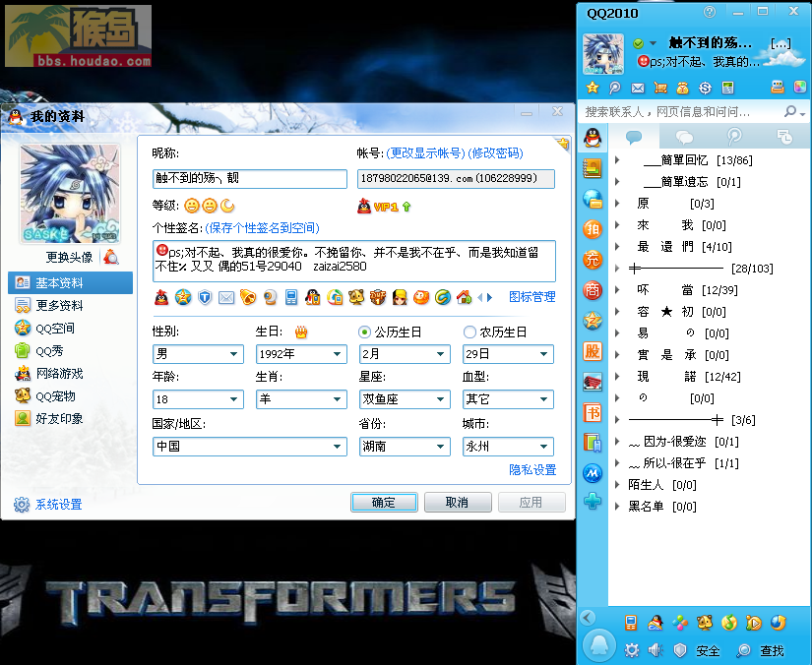Toggle the sound speaker icon in QQ bottom bar
Viewport: 812px width, 665px height.
[x=656, y=650]
